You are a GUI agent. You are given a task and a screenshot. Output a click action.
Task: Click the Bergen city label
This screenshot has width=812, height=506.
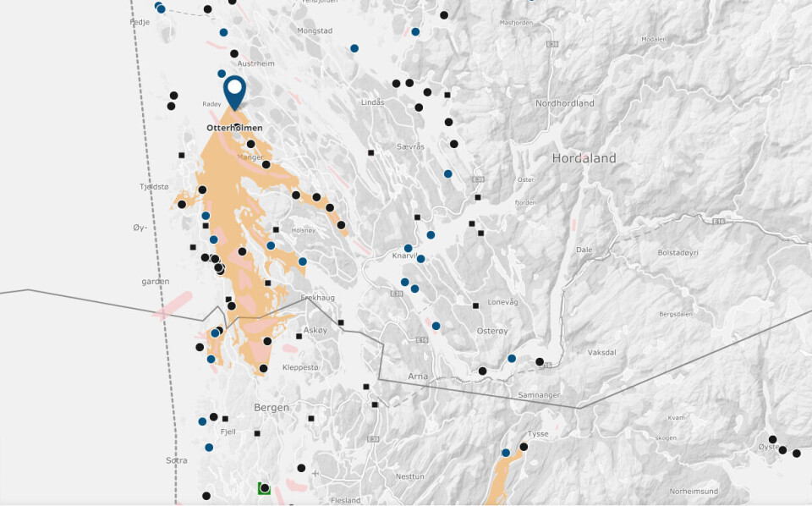point(272,408)
